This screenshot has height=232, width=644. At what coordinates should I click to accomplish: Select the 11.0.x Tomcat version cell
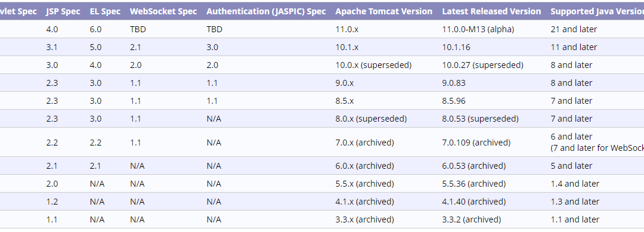pyautogui.click(x=347, y=29)
